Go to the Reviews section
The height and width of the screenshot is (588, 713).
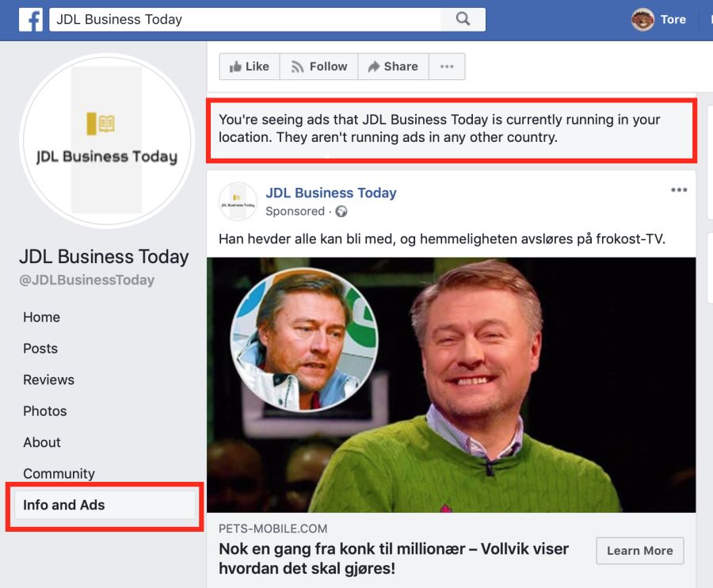click(x=48, y=380)
